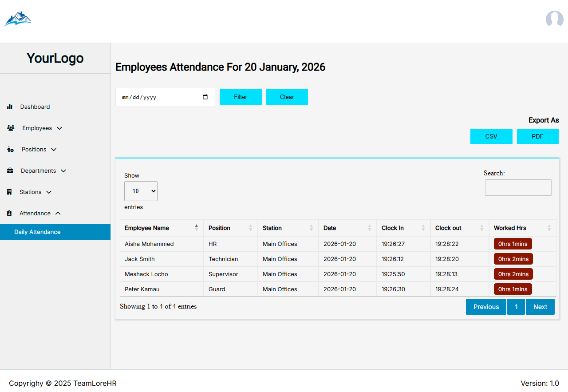Screen dimensions: 568x392
Task: Toggle the Employee Name column sort arrow
Action: (x=197, y=227)
